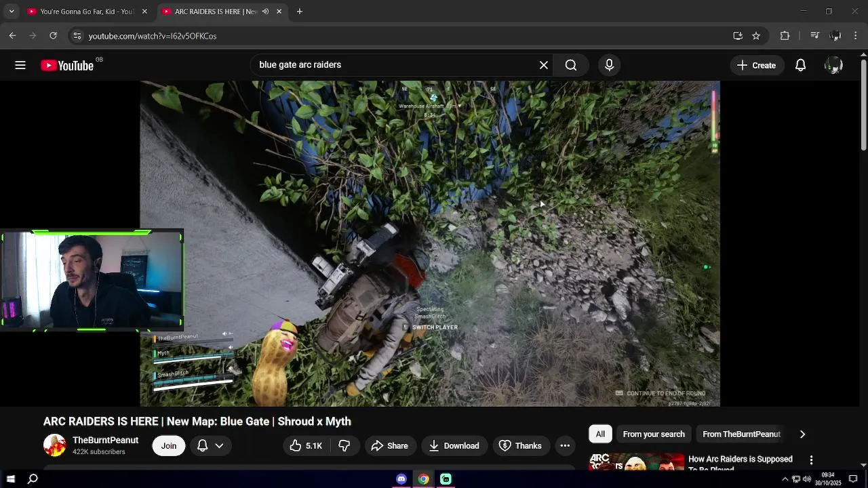Open the Chrome extensions puzzle icon

(785, 36)
